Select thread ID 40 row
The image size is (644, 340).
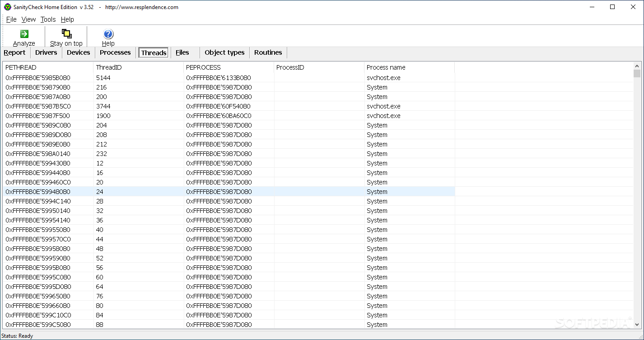(229, 230)
